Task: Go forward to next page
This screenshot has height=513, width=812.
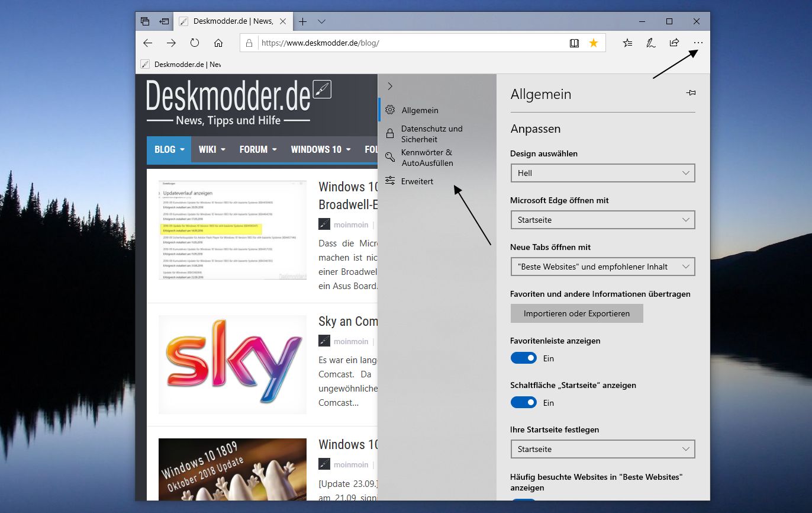Action: [x=171, y=43]
